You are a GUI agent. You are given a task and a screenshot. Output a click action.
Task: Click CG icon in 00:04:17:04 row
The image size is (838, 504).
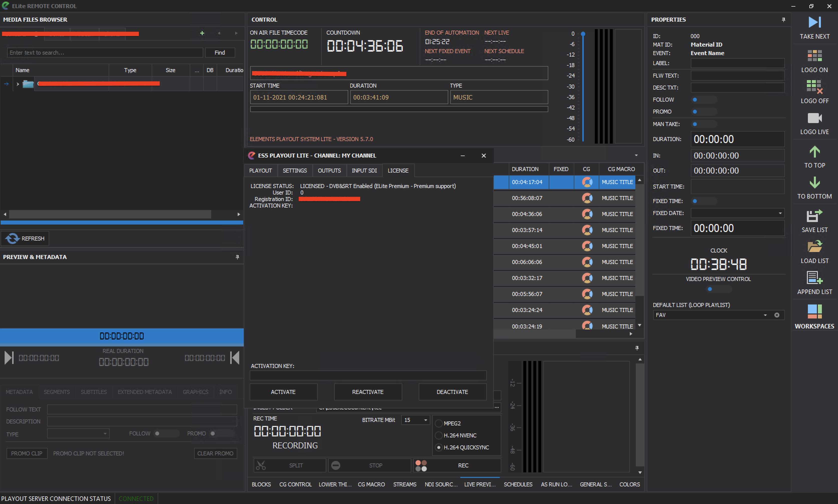point(587,182)
